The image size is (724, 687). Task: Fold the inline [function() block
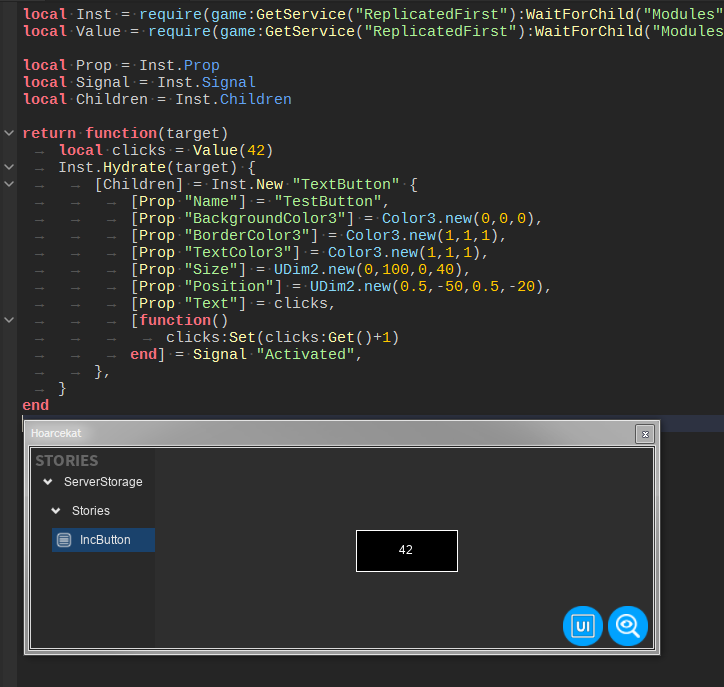(9, 320)
